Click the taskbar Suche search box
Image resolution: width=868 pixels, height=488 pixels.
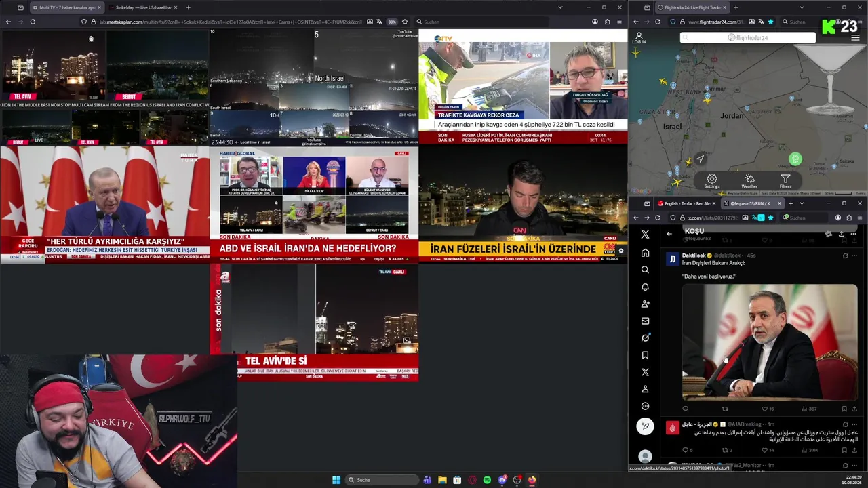coord(381,480)
